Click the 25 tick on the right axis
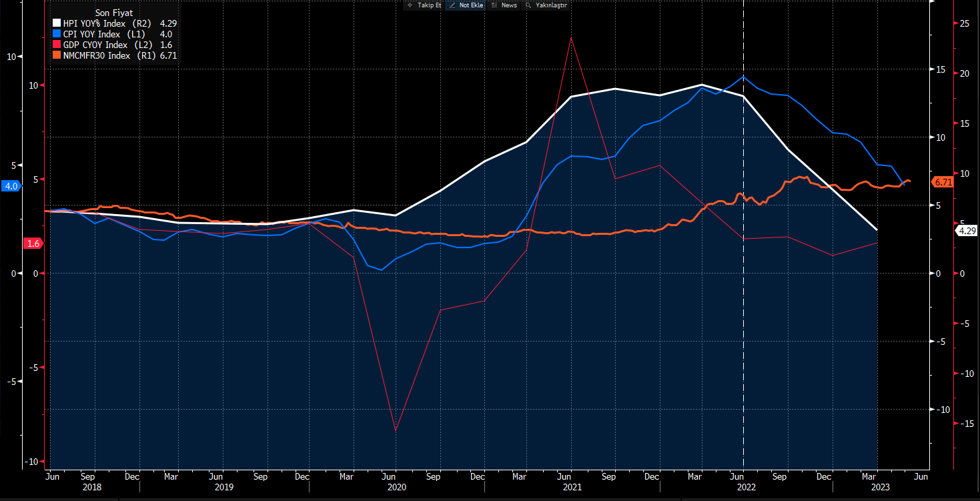 tap(965, 23)
